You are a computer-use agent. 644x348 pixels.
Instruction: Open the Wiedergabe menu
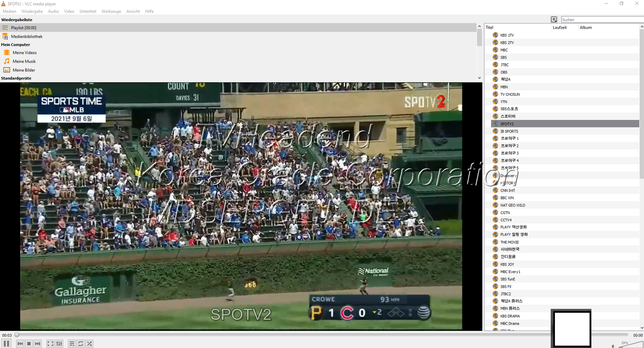(x=32, y=11)
